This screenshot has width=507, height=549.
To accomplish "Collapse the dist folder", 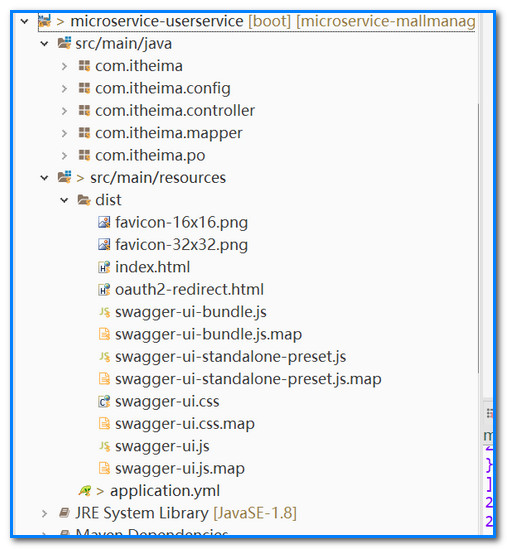I will pyautogui.click(x=64, y=200).
